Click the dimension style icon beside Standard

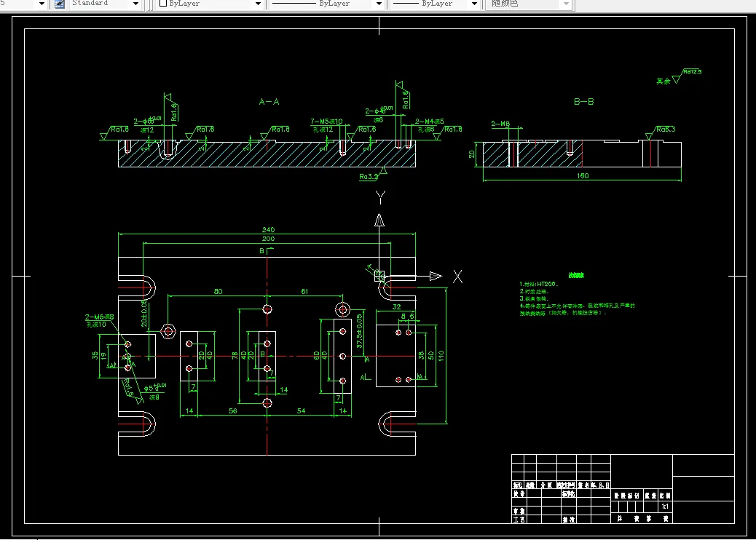tap(60, 4)
